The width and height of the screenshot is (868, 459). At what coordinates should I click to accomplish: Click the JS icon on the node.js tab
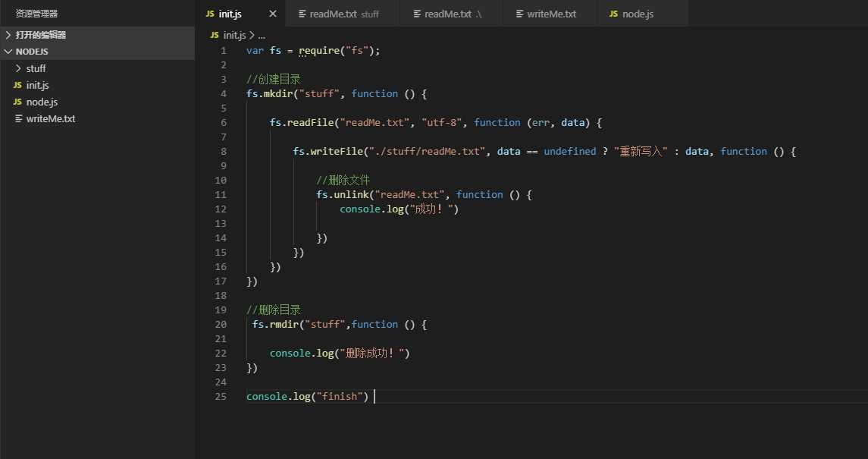pos(613,14)
